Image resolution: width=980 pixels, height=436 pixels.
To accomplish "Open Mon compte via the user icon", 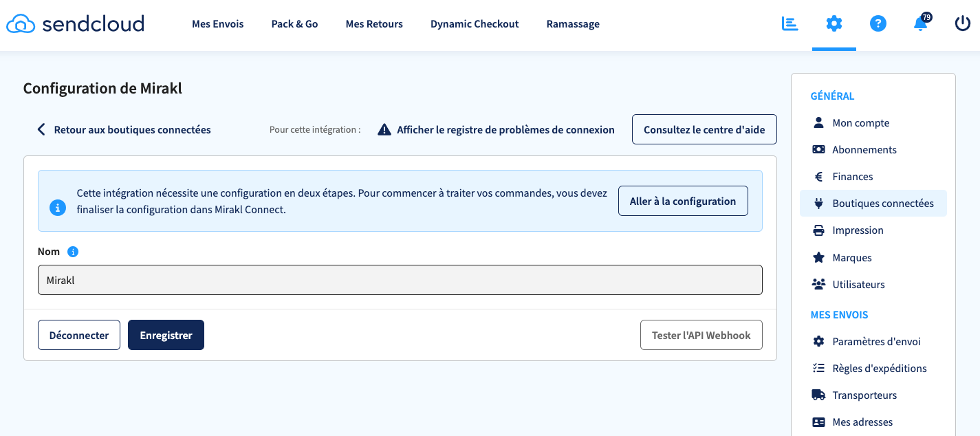I will (818, 122).
